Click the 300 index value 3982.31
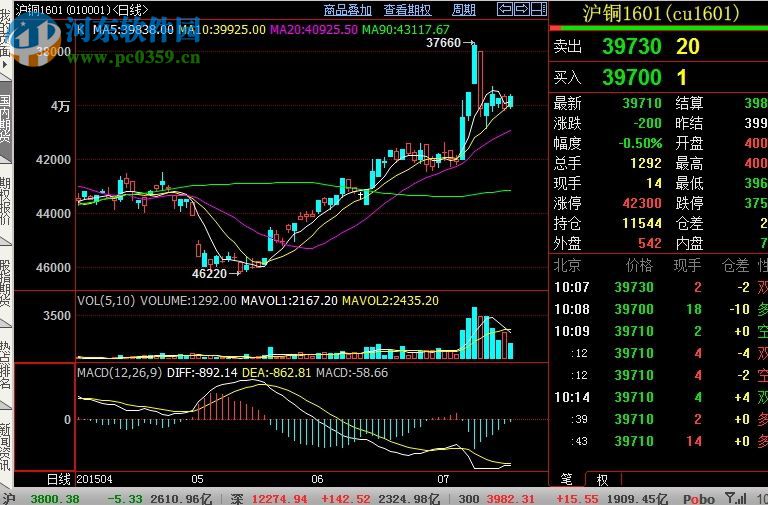This screenshot has height=505, width=768. [510, 499]
